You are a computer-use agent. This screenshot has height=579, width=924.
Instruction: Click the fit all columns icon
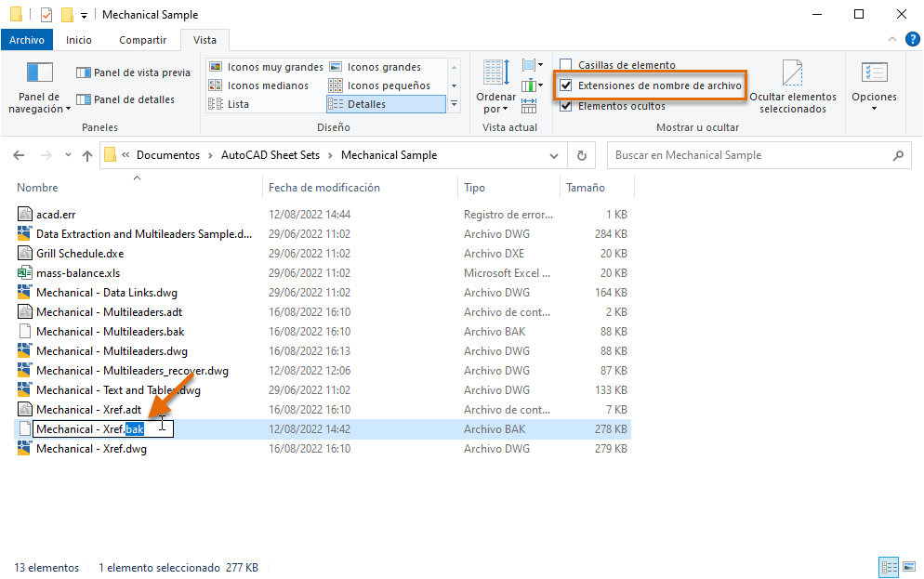(529, 106)
